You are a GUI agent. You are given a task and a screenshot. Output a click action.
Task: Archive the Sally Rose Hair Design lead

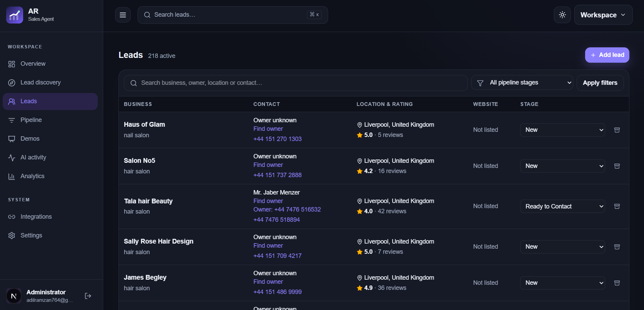(617, 247)
